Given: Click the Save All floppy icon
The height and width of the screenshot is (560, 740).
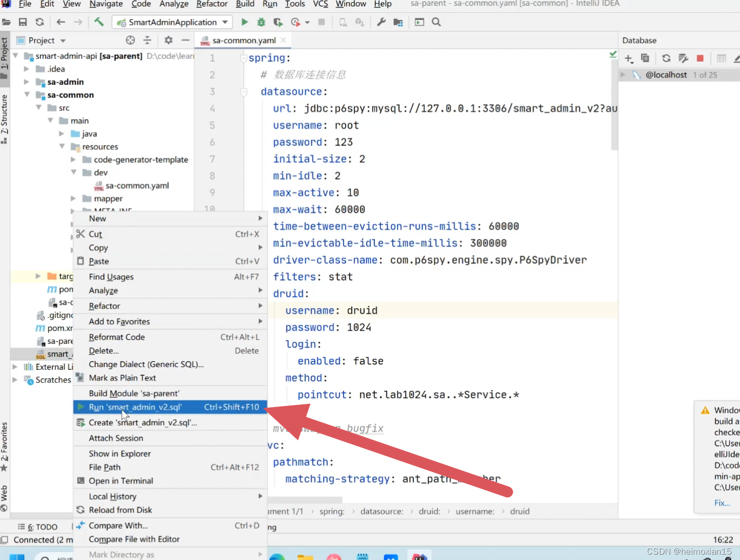Looking at the screenshot, I should [x=23, y=22].
